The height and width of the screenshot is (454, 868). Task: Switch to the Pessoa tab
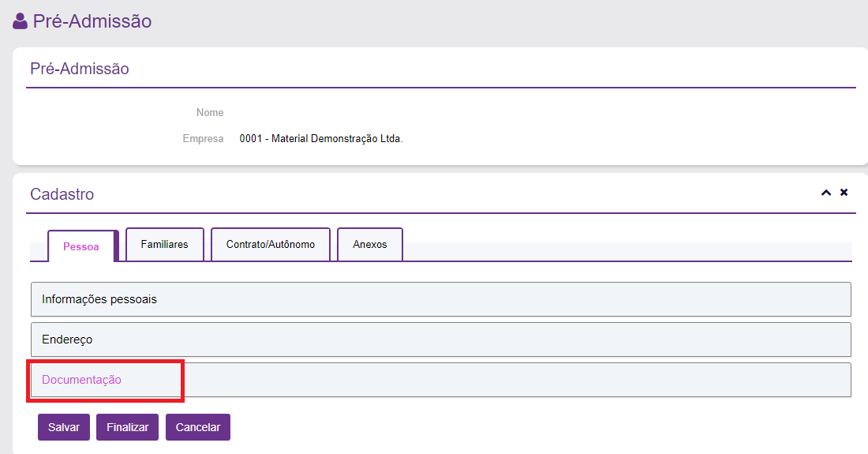pyautogui.click(x=82, y=246)
